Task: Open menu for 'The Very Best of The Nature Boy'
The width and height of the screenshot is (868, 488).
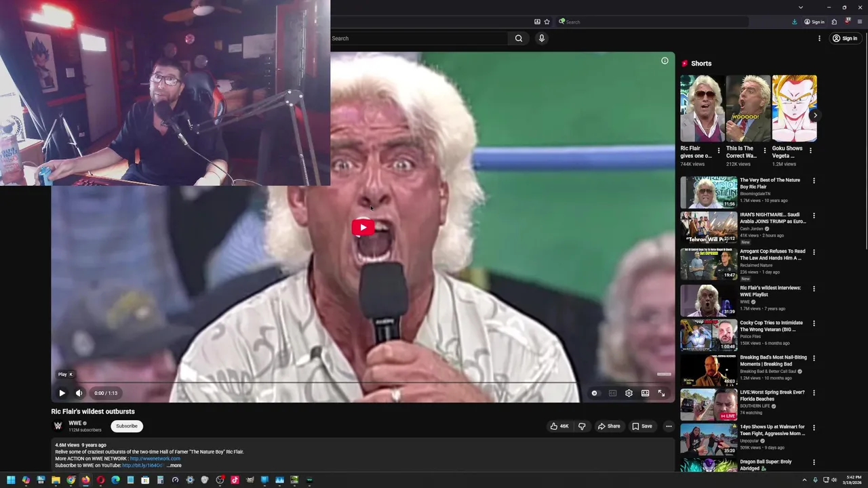Action: click(x=814, y=181)
